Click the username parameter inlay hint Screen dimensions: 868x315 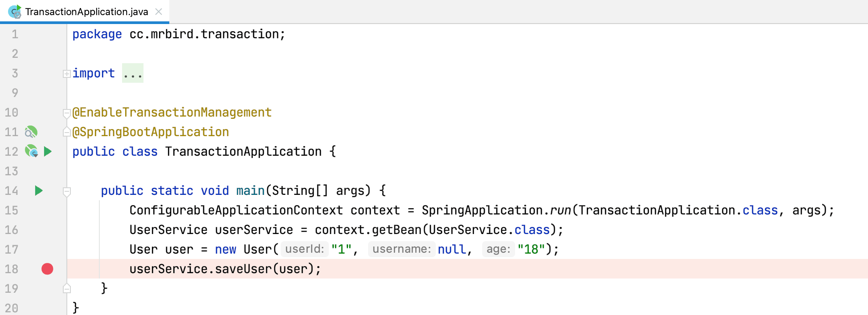(401, 249)
